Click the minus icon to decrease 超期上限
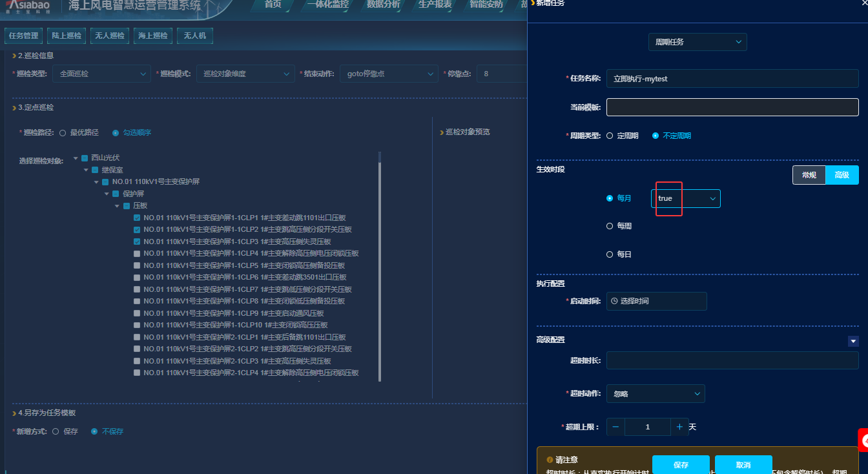 click(615, 427)
